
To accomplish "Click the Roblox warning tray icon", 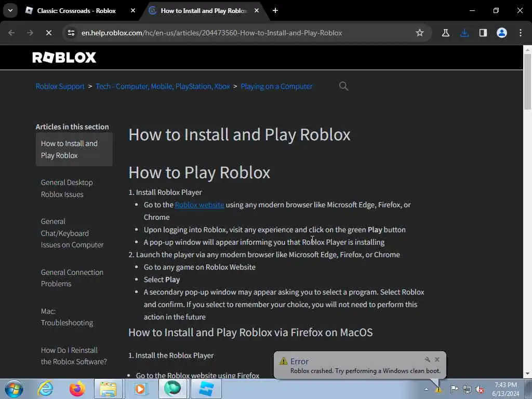I will tap(438, 390).
